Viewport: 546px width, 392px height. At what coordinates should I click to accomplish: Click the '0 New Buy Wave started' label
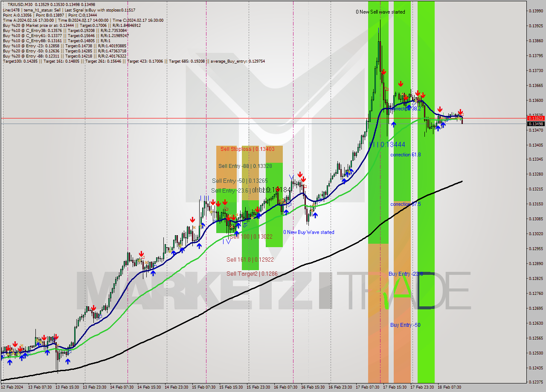[x=309, y=232]
